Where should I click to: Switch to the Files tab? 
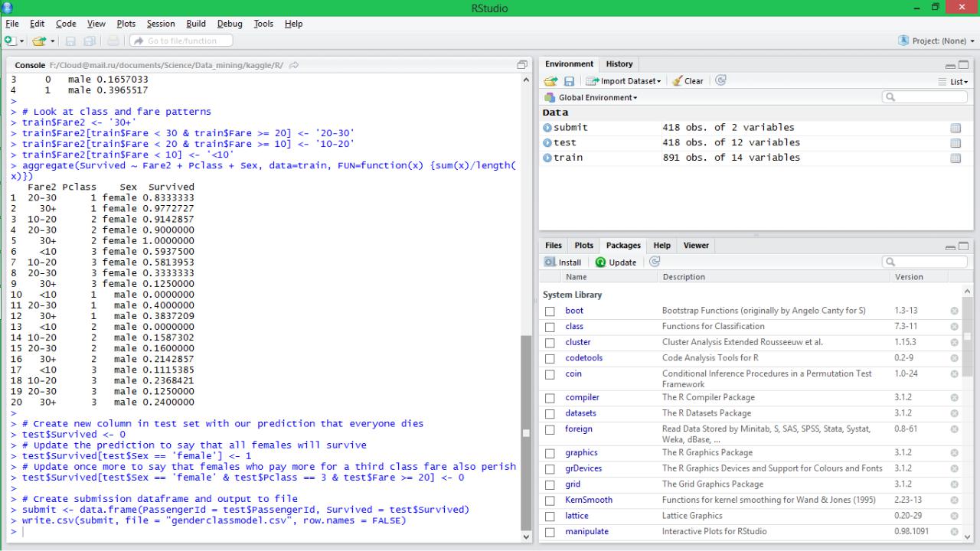click(x=553, y=246)
